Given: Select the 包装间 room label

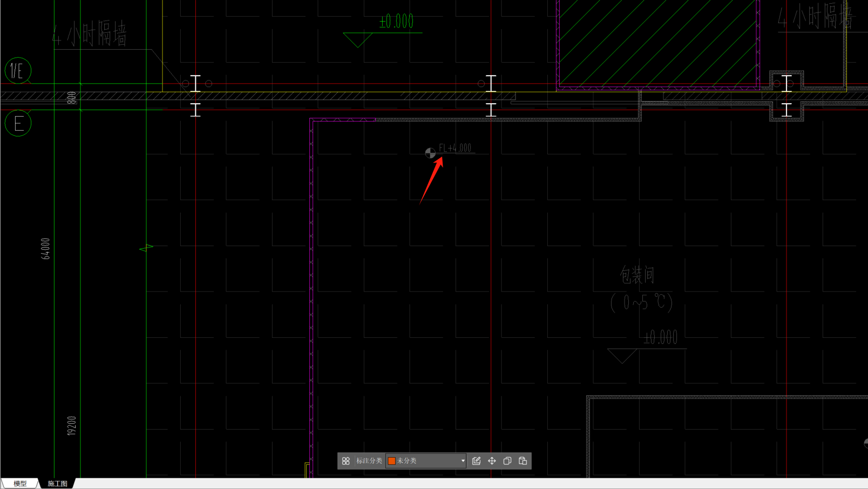Looking at the screenshot, I should tap(637, 275).
